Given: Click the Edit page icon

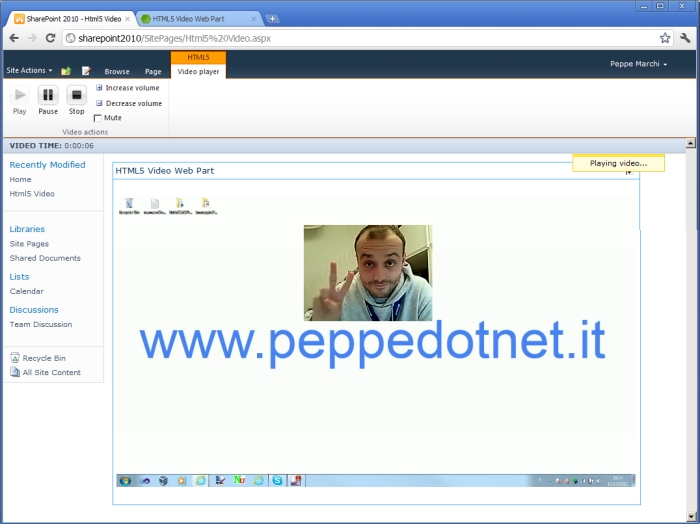Looking at the screenshot, I should [86, 71].
